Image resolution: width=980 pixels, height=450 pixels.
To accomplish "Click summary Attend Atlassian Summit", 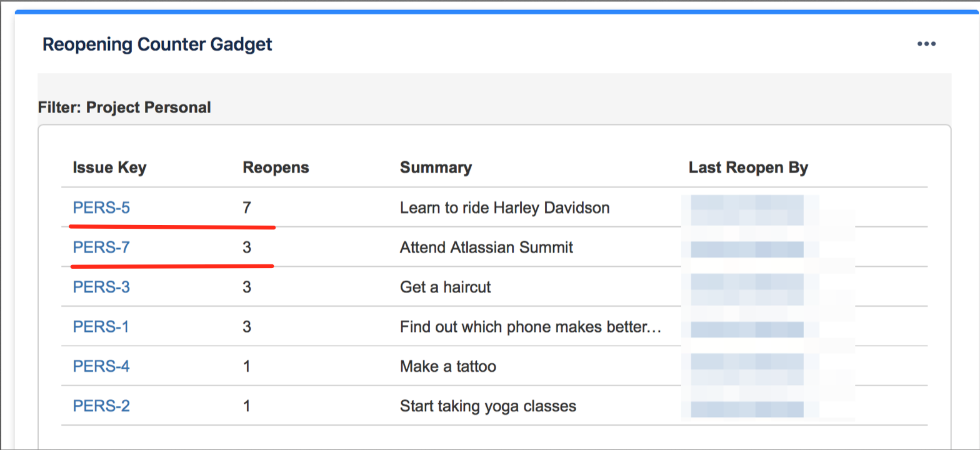I will (486, 247).
